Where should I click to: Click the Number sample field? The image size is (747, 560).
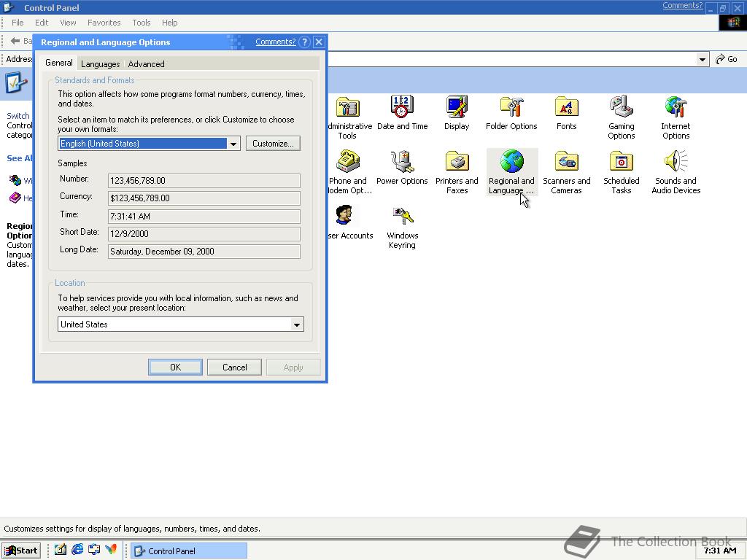point(204,181)
